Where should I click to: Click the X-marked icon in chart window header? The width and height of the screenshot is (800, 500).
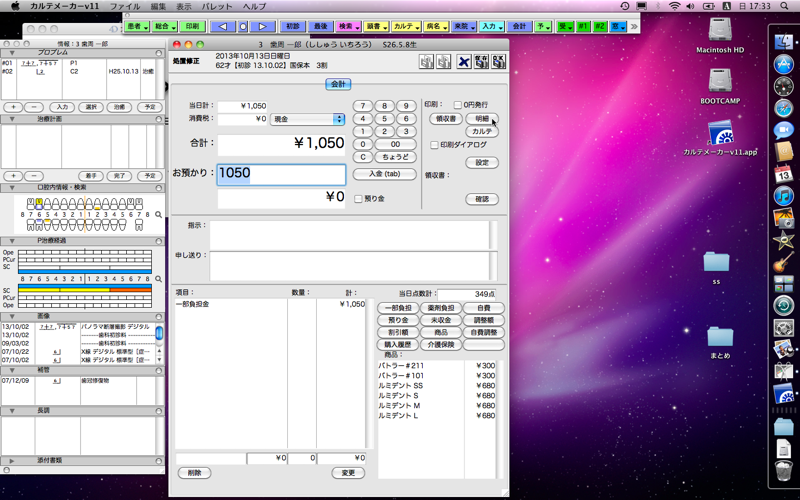click(x=463, y=62)
